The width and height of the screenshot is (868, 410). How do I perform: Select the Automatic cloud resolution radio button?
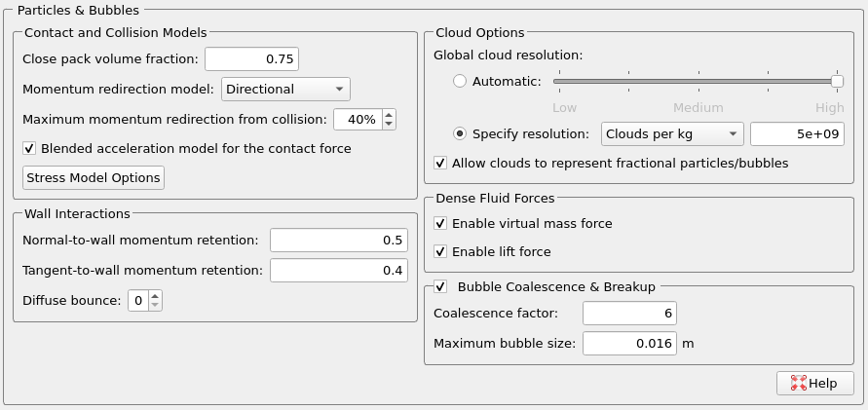[x=461, y=81]
